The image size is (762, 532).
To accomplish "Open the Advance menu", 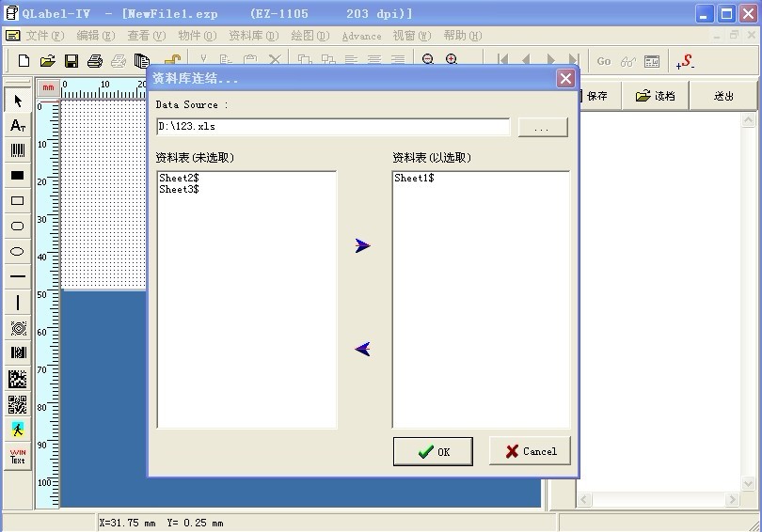I will pyautogui.click(x=361, y=36).
